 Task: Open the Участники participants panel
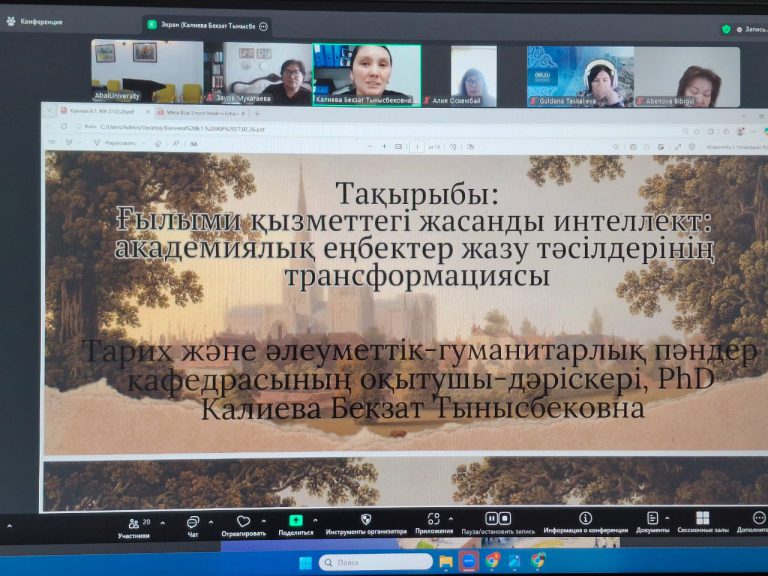click(x=134, y=522)
